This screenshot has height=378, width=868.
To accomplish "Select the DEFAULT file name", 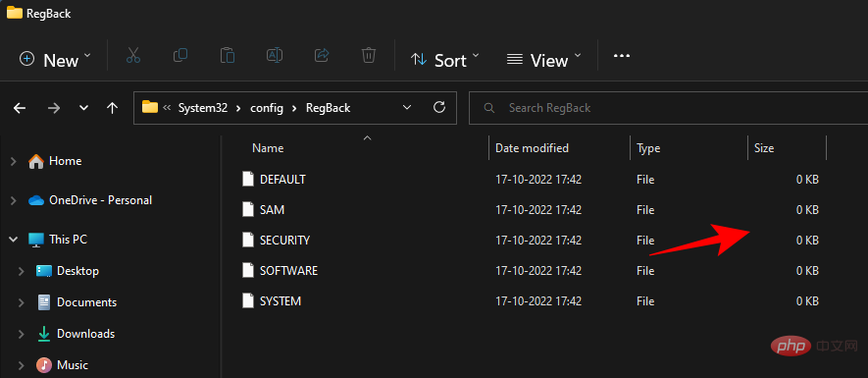I will point(282,179).
